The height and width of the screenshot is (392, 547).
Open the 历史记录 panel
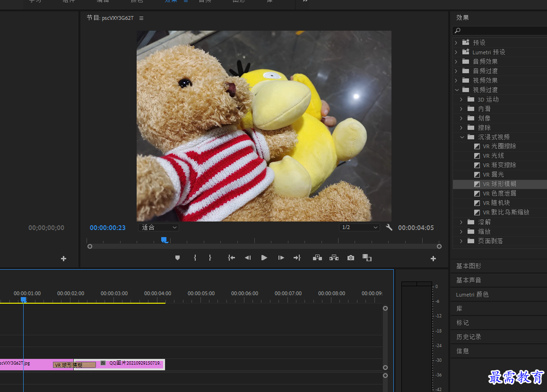pos(469,337)
